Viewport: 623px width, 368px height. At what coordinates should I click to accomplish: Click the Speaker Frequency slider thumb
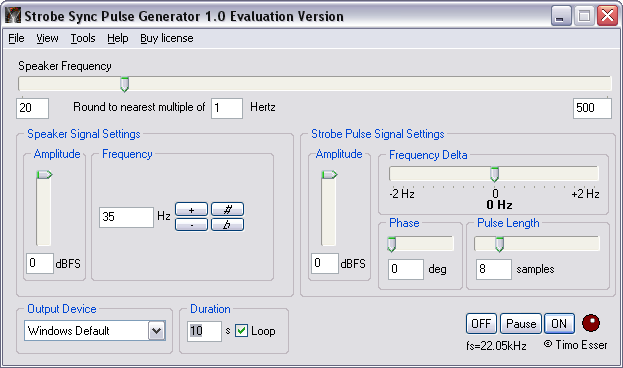coord(124,85)
